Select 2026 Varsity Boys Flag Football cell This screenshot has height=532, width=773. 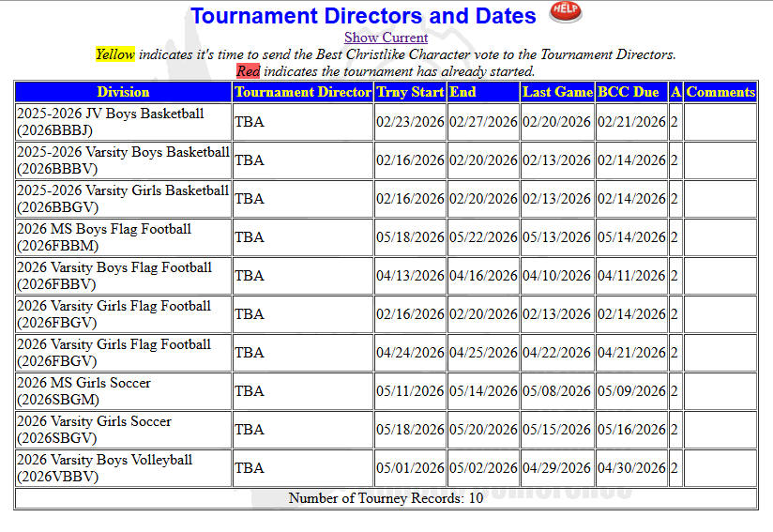click(123, 276)
